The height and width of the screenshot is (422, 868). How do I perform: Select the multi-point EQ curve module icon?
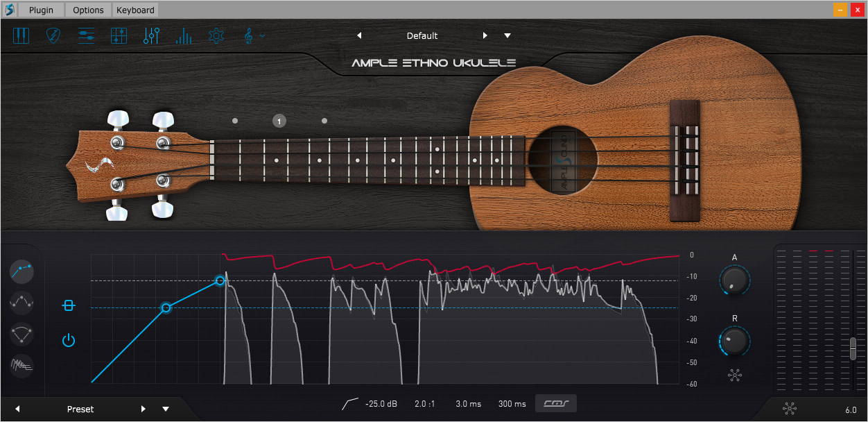(22, 301)
